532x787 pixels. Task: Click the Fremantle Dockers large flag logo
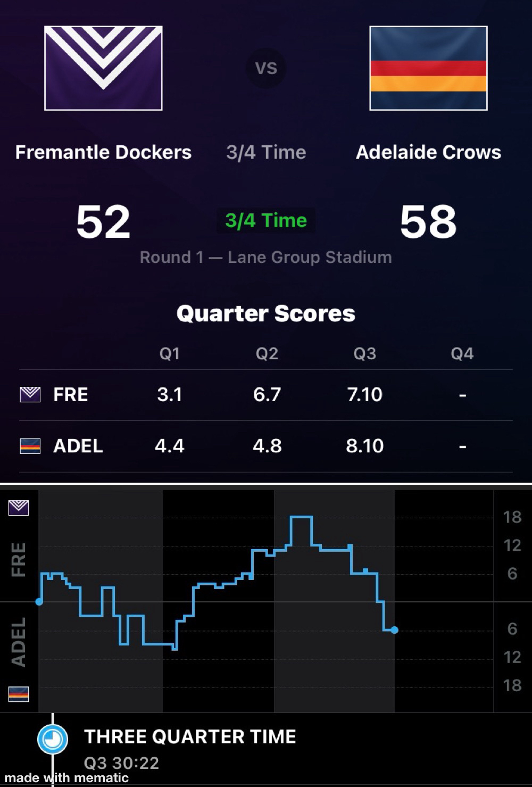coord(103,68)
